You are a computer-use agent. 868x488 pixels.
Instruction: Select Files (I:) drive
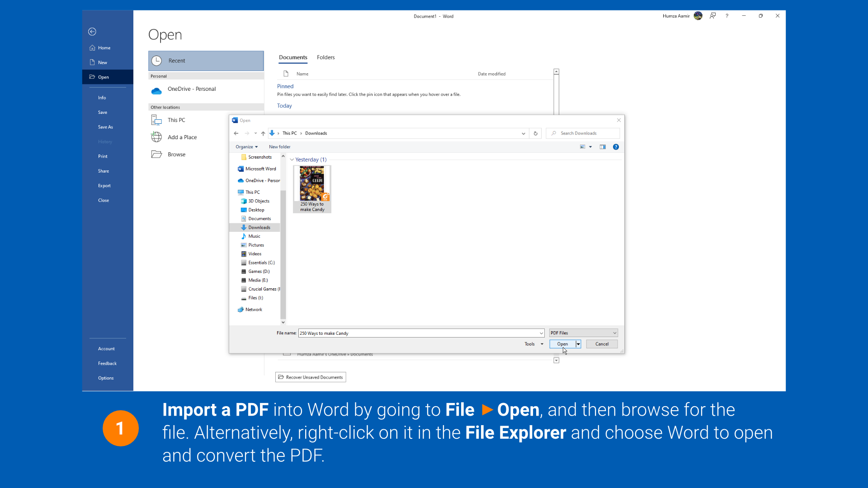(x=252, y=298)
